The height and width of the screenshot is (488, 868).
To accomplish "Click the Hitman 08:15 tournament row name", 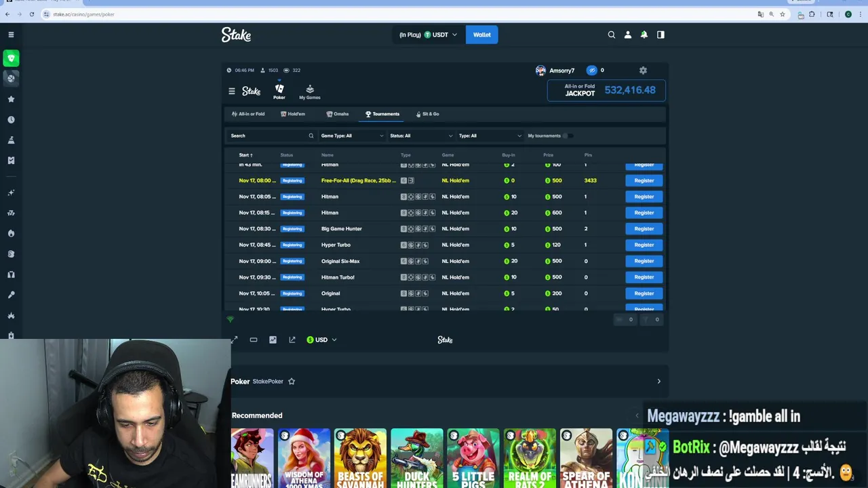I will (330, 213).
